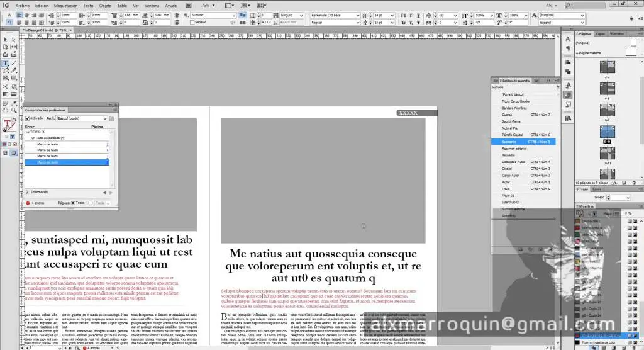The height and width of the screenshot is (350, 644).
Task: Select the Free Transform tool
Action: (14, 87)
